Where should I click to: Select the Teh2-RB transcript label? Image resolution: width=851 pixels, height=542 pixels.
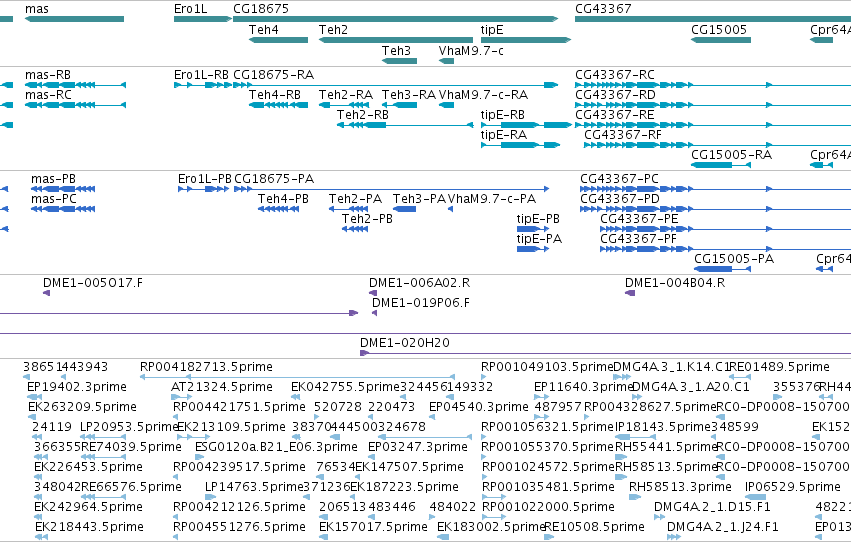tap(363, 115)
